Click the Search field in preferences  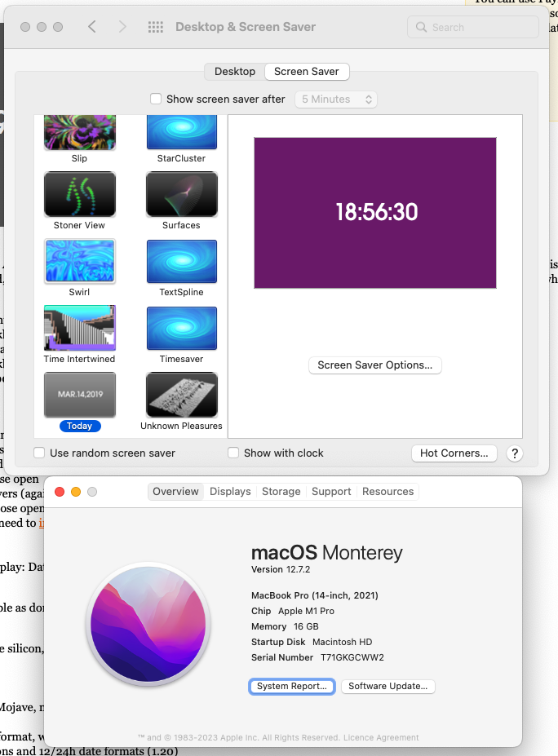coord(472,27)
